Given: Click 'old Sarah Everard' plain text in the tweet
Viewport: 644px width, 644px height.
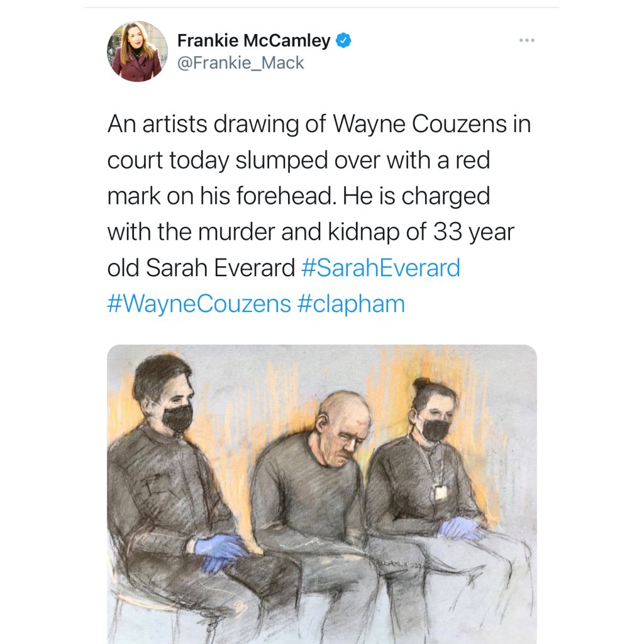Looking at the screenshot, I should 201,268.
